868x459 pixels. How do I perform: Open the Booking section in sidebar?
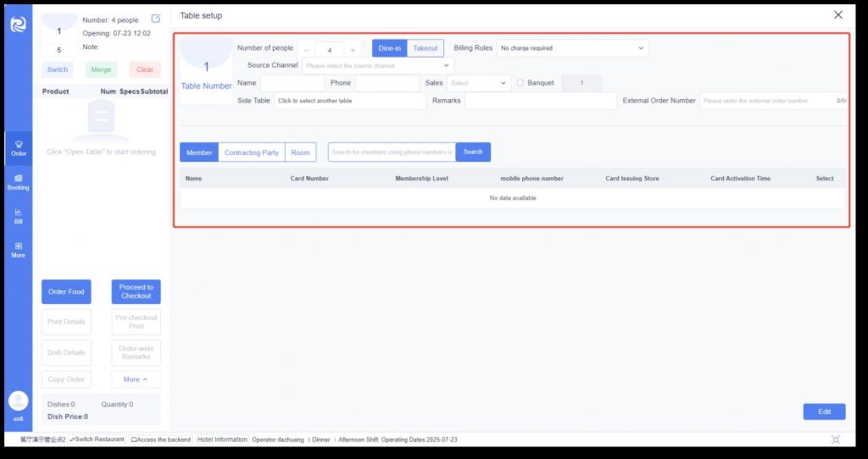pyautogui.click(x=18, y=181)
